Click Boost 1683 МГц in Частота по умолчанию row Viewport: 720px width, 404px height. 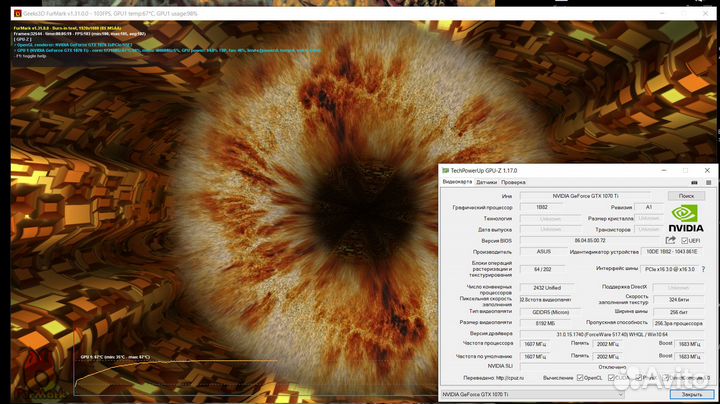coord(689,357)
